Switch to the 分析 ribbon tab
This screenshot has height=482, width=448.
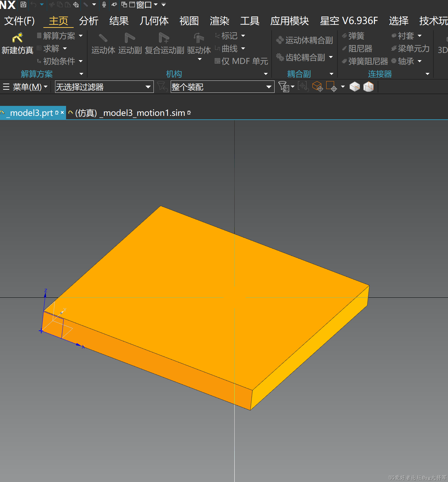(89, 21)
